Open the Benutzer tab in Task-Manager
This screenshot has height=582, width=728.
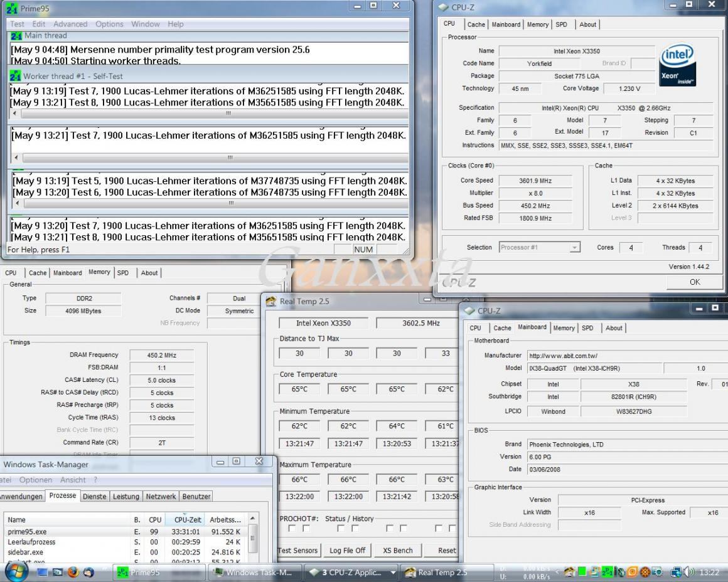click(x=196, y=497)
